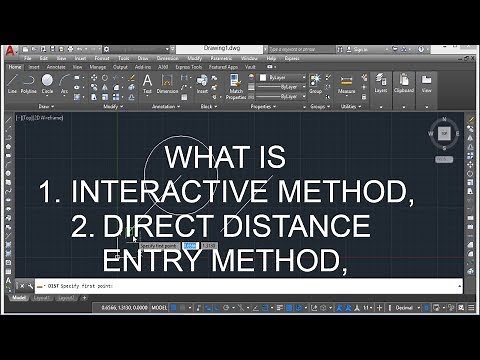Click the Plot printer icon in quick access
This screenshot has width=480, height=360.
click(70, 49)
